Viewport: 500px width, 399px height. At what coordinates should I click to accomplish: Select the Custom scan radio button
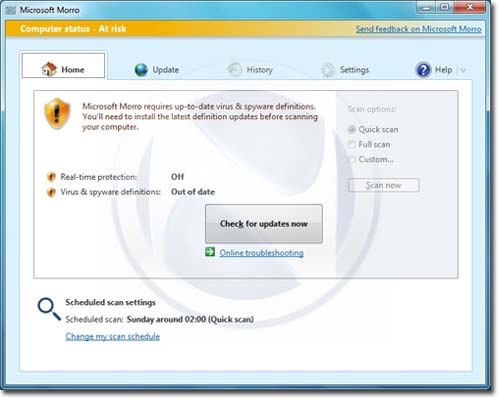(x=352, y=159)
